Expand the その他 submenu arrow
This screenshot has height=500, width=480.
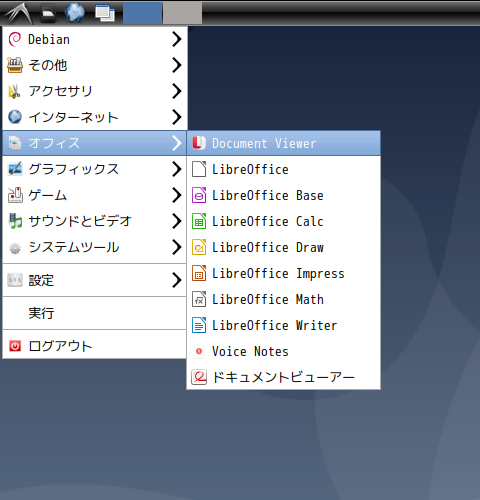tap(177, 65)
